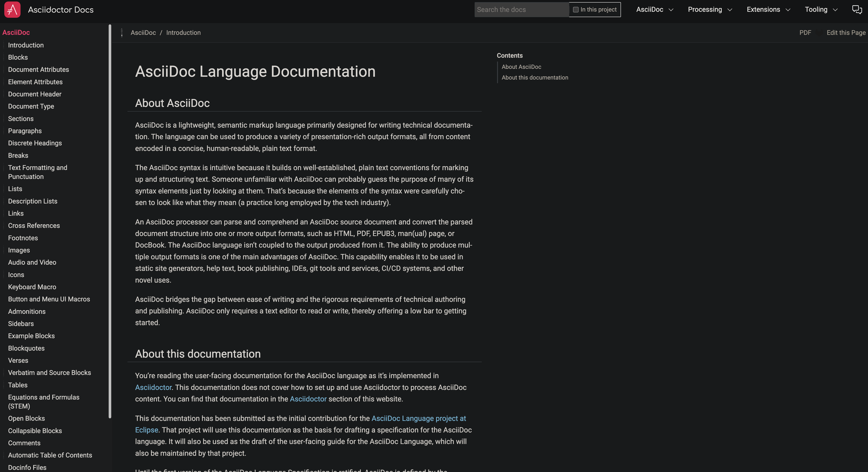Open Automatic Table of Contents
Screen dimensions: 868x472
50,455
